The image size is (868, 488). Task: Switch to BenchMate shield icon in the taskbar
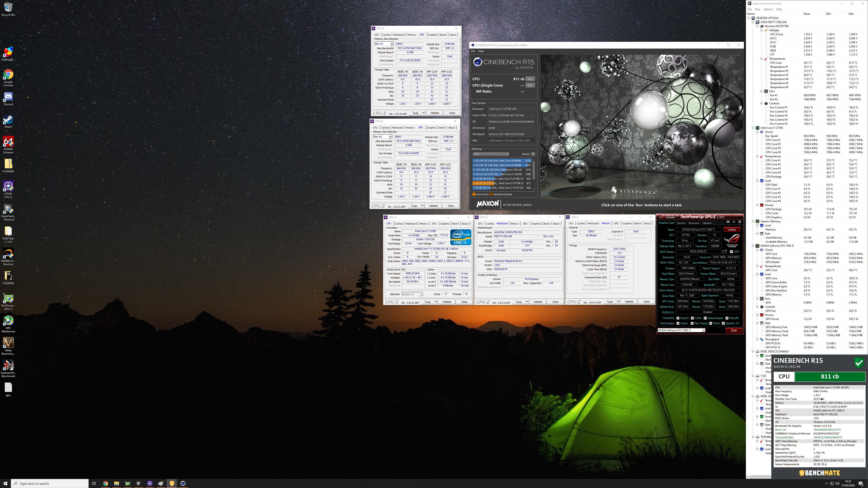[x=172, y=483]
